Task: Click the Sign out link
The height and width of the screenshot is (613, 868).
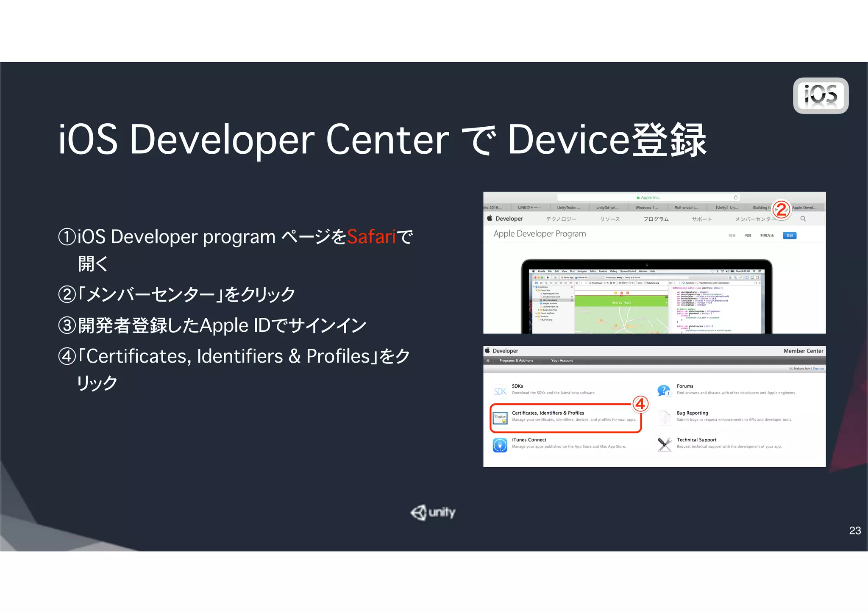Action: (x=818, y=369)
